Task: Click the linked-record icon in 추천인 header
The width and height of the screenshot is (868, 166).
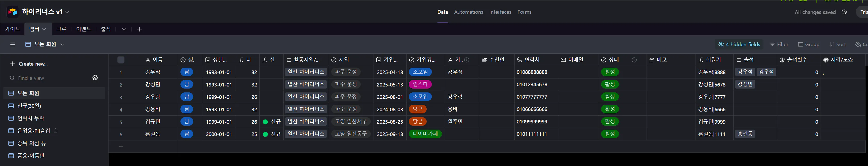Action: [484, 60]
